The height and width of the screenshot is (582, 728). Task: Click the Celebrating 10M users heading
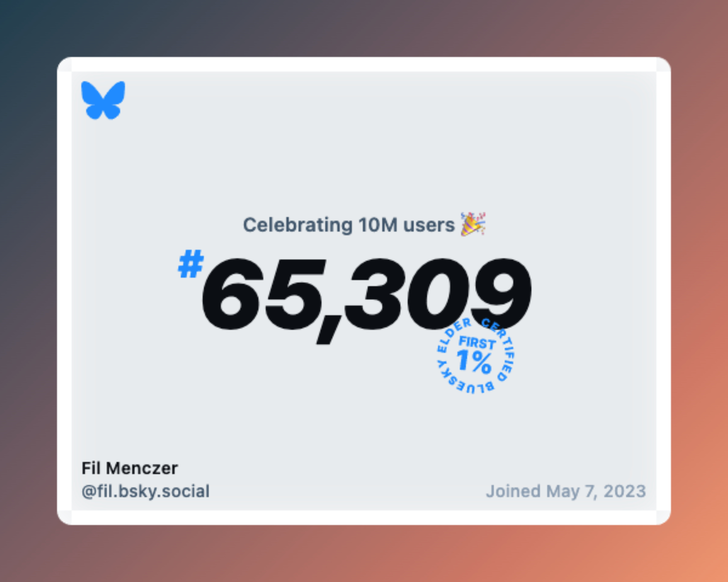349,225
